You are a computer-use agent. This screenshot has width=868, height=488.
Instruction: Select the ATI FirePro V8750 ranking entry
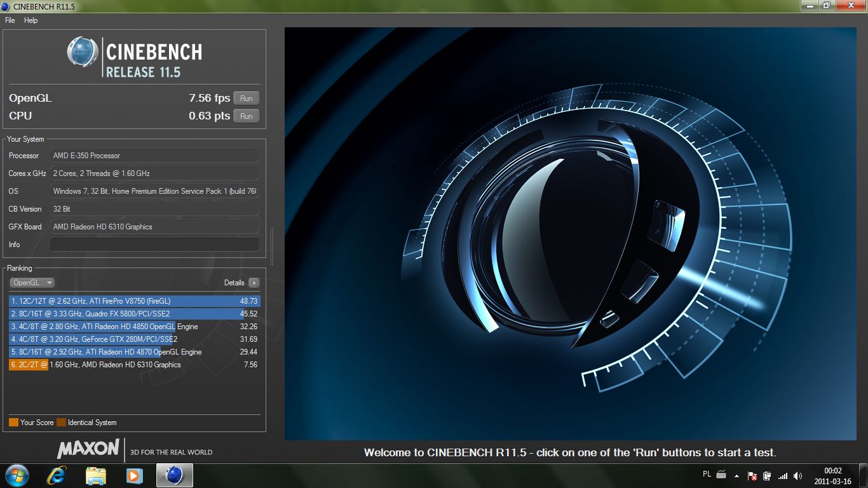tap(133, 301)
